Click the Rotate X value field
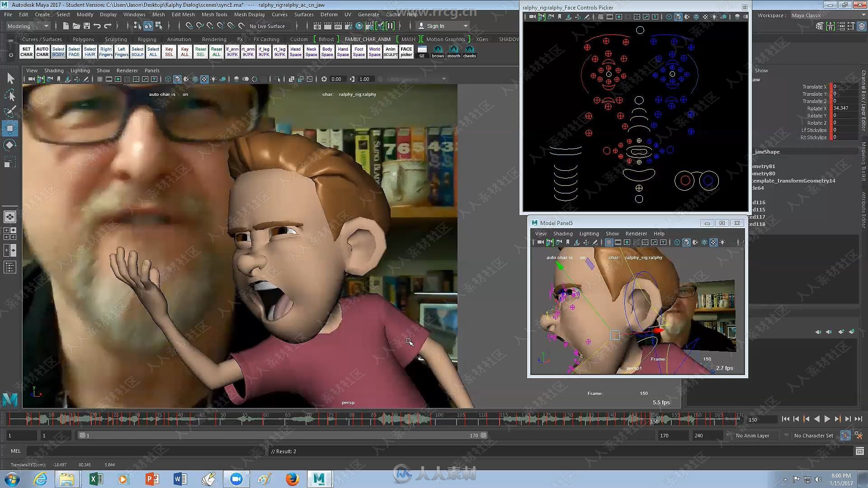Screen dimensions: 868x488 click(x=844, y=108)
